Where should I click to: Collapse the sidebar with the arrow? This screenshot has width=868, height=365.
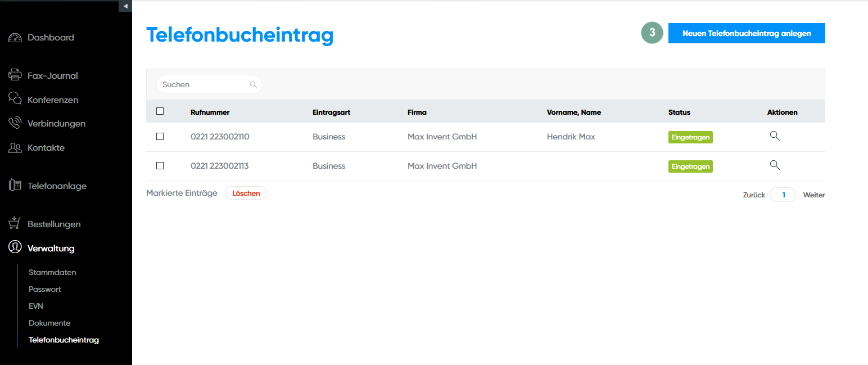(x=125, y=6)
